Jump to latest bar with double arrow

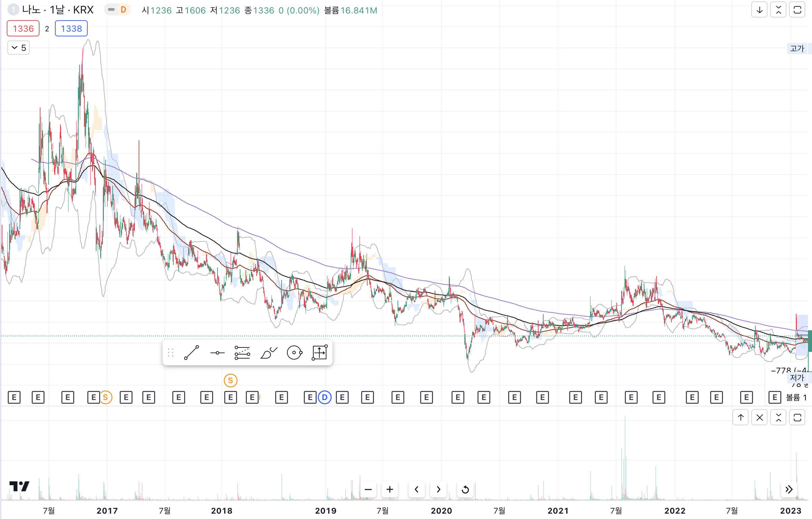[789, 489]
